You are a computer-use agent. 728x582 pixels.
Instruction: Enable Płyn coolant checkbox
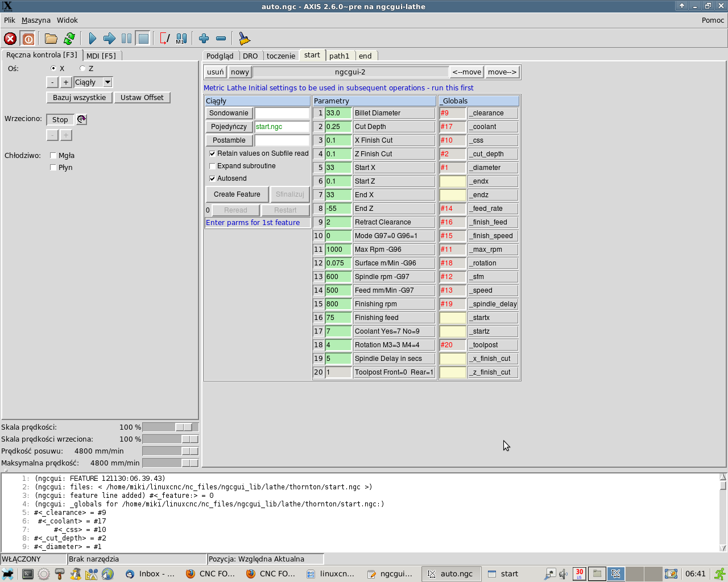[x=53, y=167]
